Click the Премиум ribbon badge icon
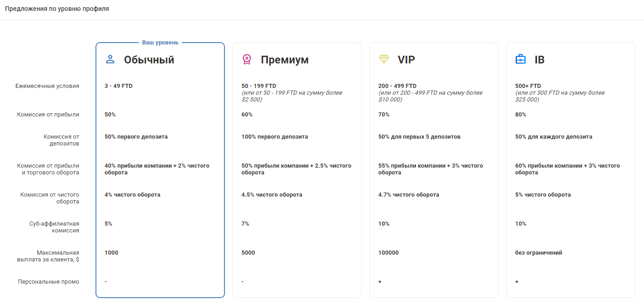The width and height of the screenshot is (644, 304). pyautogui.click(x=247, y=59)
